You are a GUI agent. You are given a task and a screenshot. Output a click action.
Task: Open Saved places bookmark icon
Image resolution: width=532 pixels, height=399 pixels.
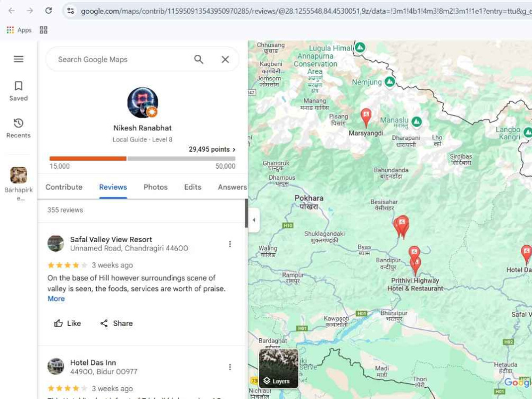coord(19,86)
